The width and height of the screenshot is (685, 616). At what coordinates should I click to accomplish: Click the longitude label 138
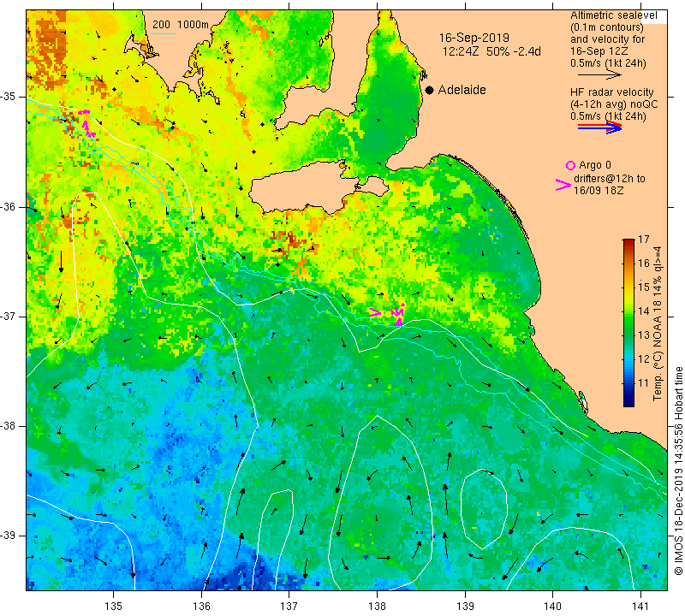[377, 606]
